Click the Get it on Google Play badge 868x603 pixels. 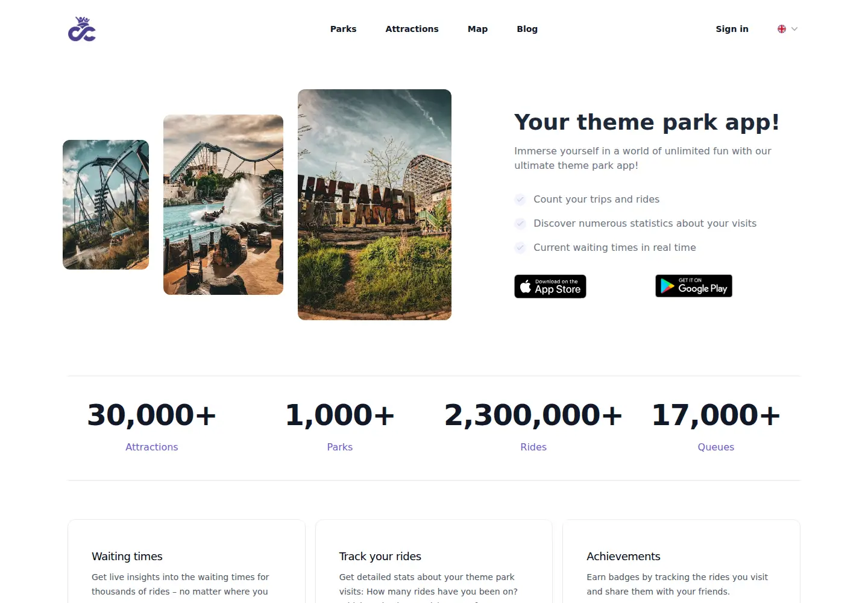coord(694,286)
